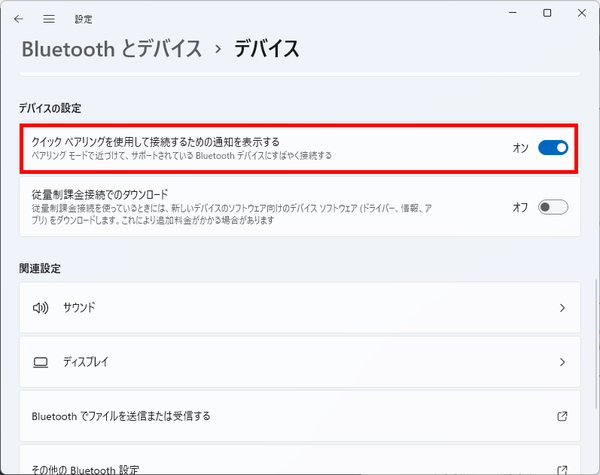Click the external link icon for その他の Bluetooth 設定
Image resolution: width=600 pixels, height=475 pixels.
pos(562,470)
